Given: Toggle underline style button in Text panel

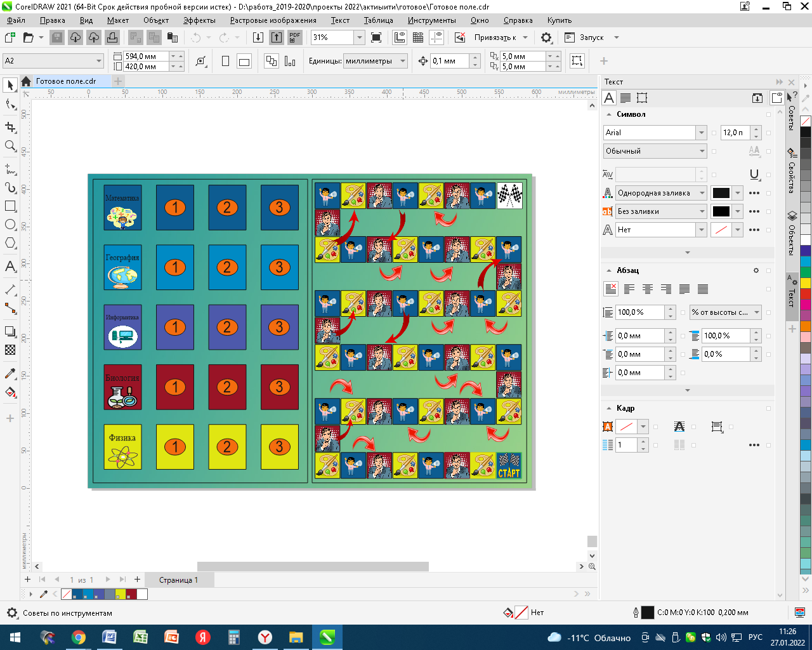Looking at the screenshot, I should coord(754,175).
